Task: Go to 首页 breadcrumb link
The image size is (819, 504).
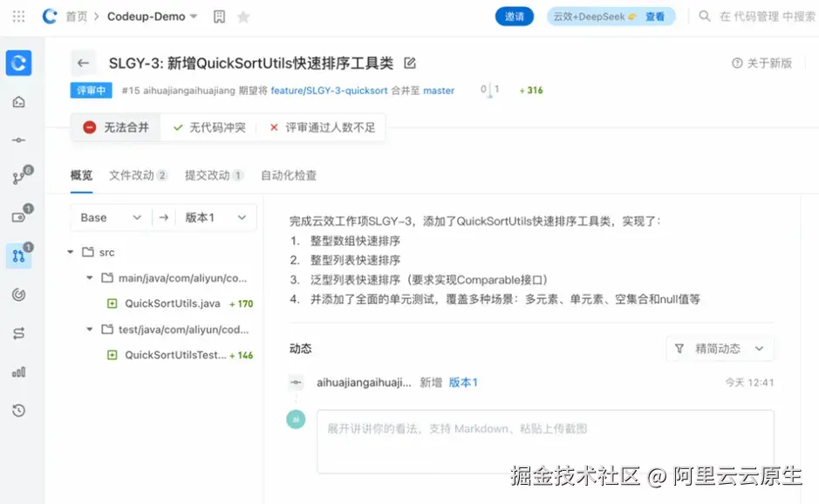Action: pyautogui.click(x=77, y=17)
